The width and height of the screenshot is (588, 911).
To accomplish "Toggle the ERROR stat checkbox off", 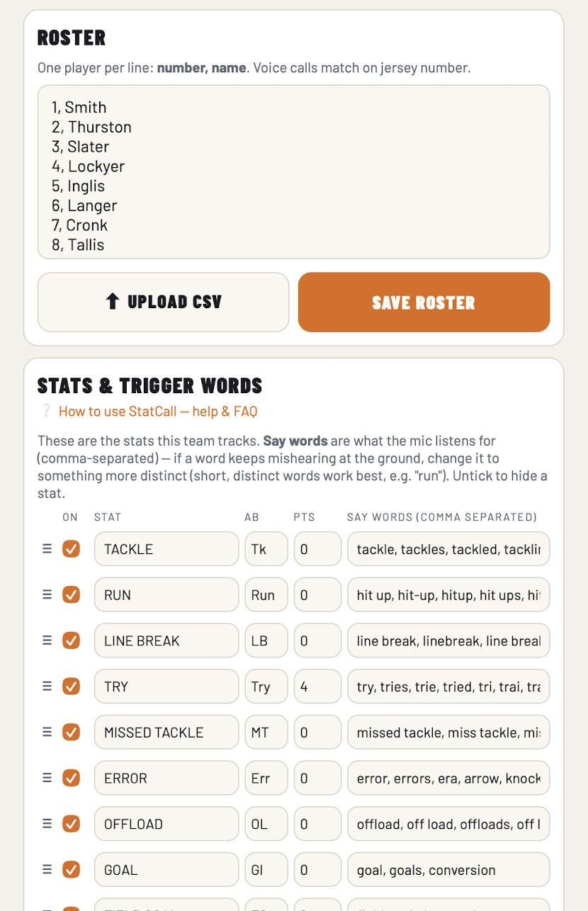I will (71, 778).
